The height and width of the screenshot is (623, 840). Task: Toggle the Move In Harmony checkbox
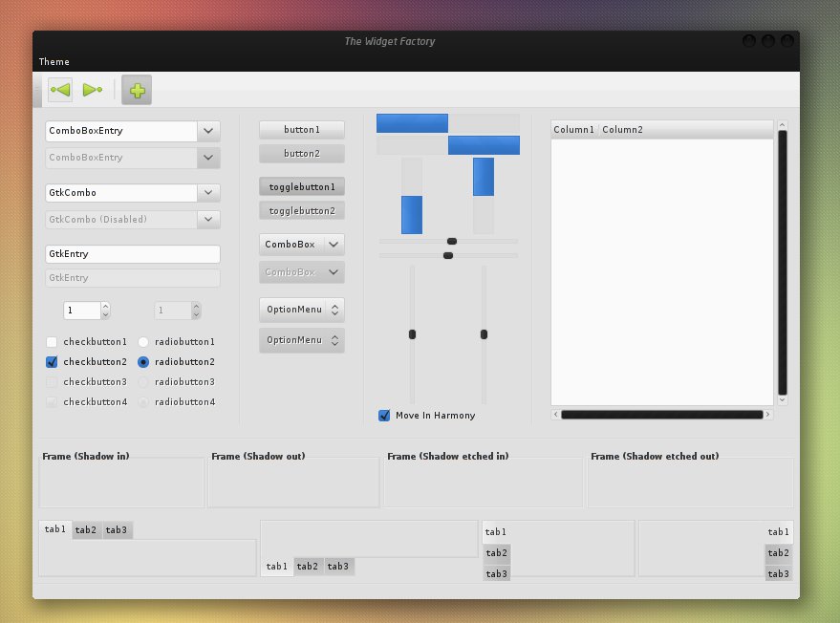click(384, 415)
